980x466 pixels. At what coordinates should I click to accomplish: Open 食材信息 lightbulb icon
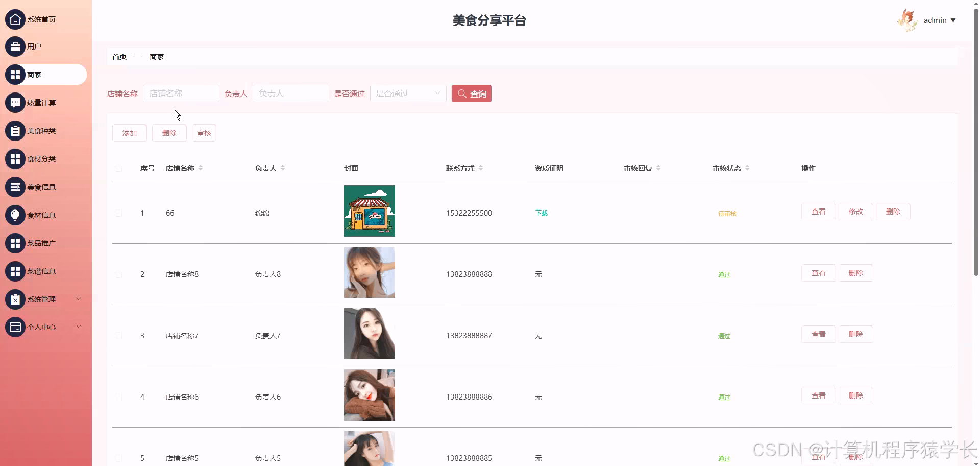click(15, 215)
